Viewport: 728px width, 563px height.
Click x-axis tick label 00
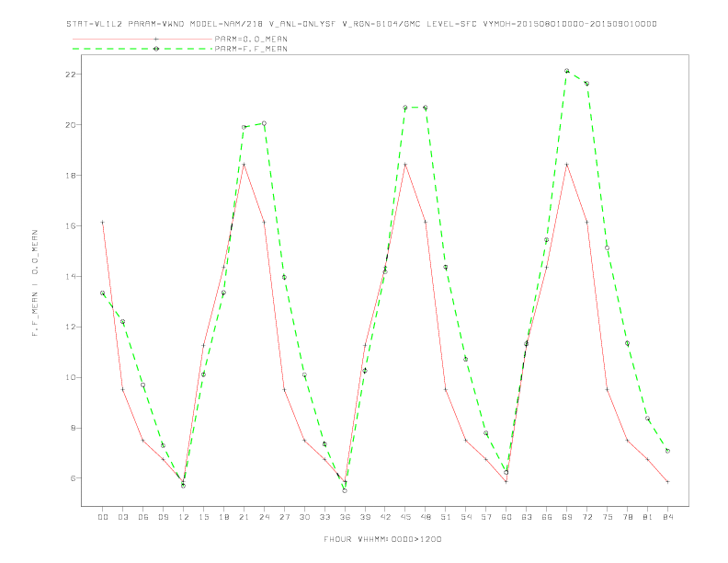[x=103, y=517]
